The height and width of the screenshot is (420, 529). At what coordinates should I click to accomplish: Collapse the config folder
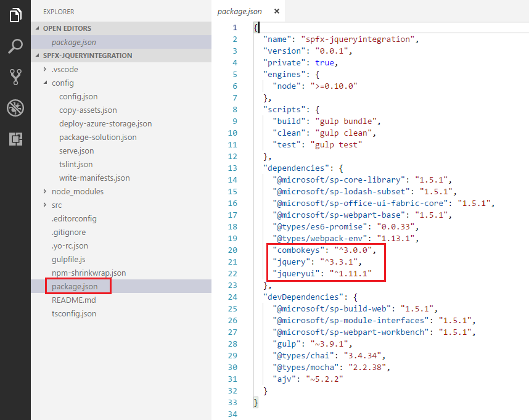click(62, 83)
